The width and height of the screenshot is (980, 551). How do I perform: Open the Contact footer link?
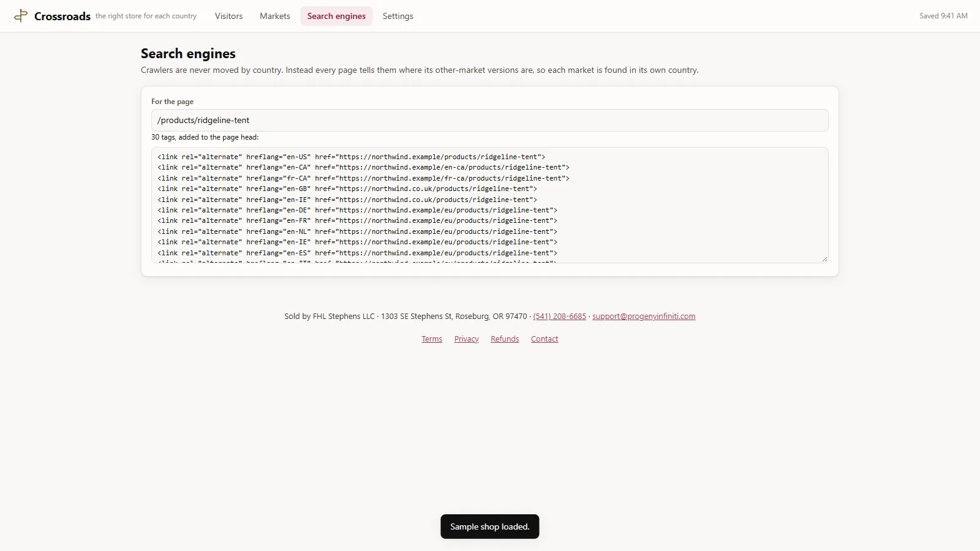(545, 339)
